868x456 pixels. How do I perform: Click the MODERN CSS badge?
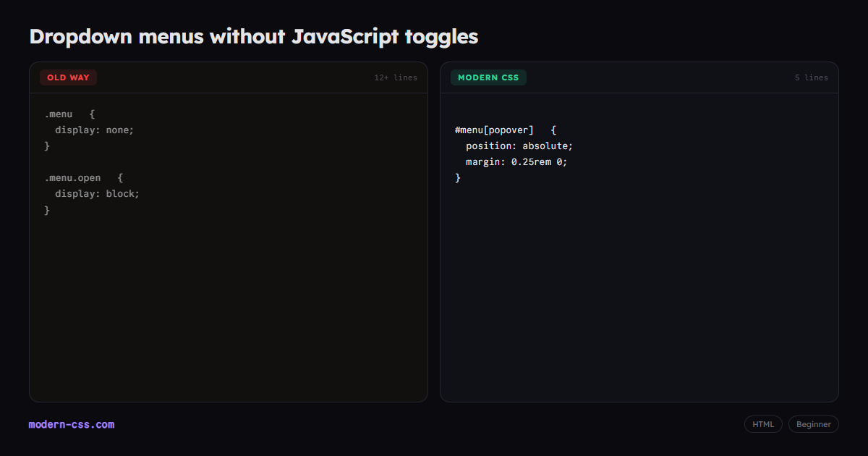coord(488,77)
